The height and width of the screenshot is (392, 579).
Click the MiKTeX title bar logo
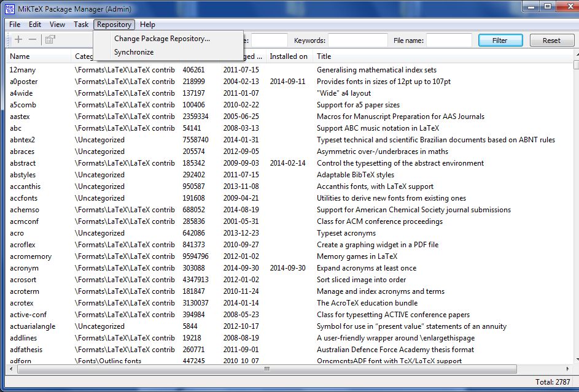[x=10, y=9]
